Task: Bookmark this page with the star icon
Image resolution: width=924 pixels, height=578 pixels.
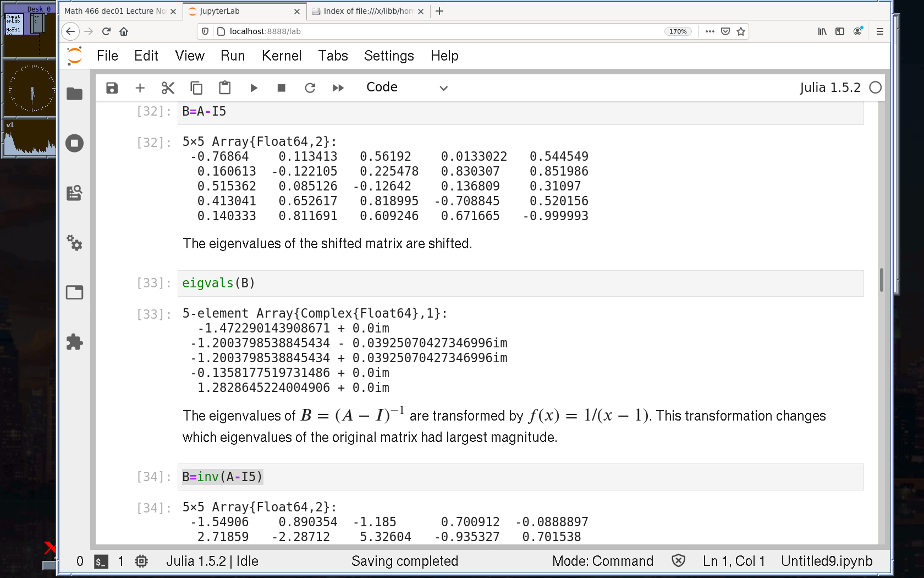Action: pos(741,31)
